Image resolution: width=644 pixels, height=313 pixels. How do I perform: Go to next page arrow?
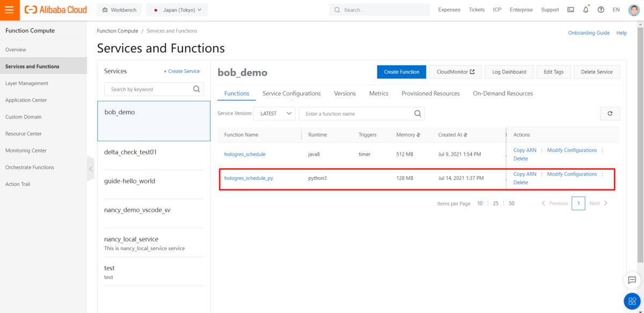point(606,203)
